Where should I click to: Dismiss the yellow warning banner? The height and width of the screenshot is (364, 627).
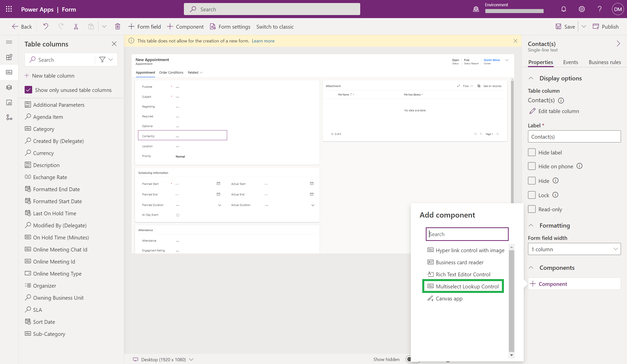pyautogui.click(x=515, y=41)
